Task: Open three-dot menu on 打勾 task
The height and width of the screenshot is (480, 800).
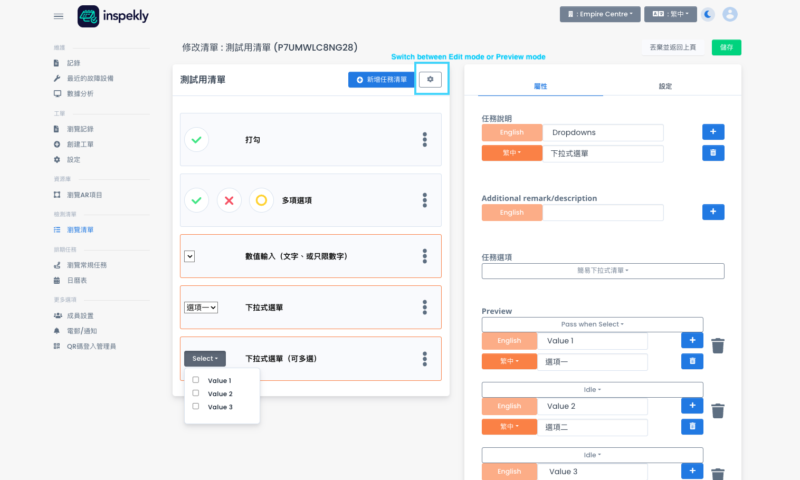Action: [425, 140]
